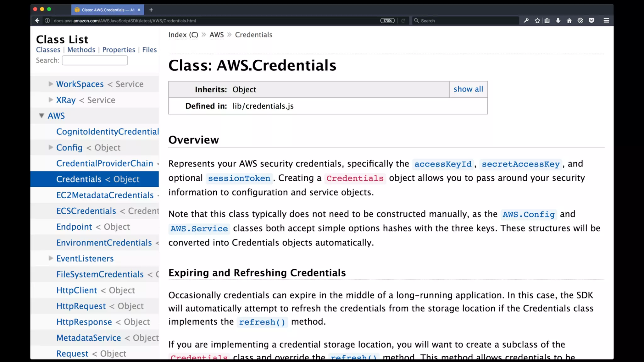Follow the AWS.Service code link
The width and height of the screenshot is (644, 362).
coord(199,228)
